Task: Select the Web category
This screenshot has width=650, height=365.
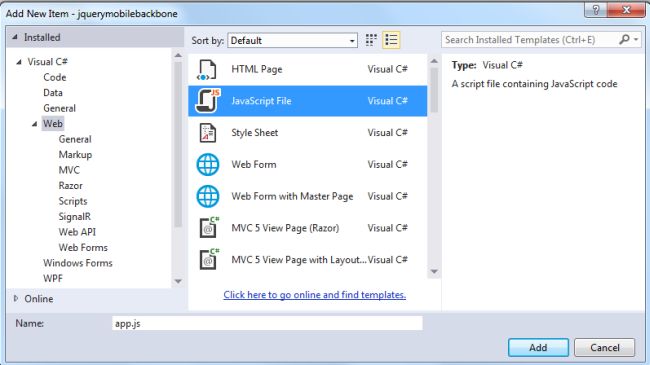Action: 53,124
